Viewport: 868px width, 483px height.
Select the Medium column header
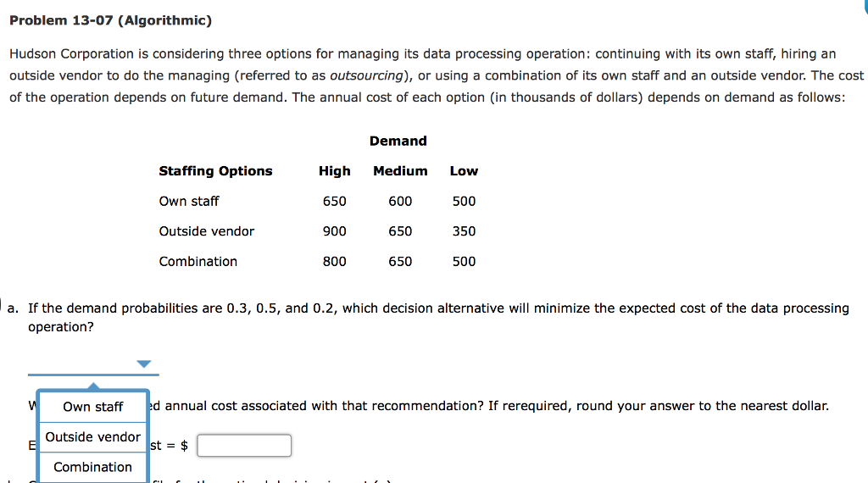click(x=400, y=171)
